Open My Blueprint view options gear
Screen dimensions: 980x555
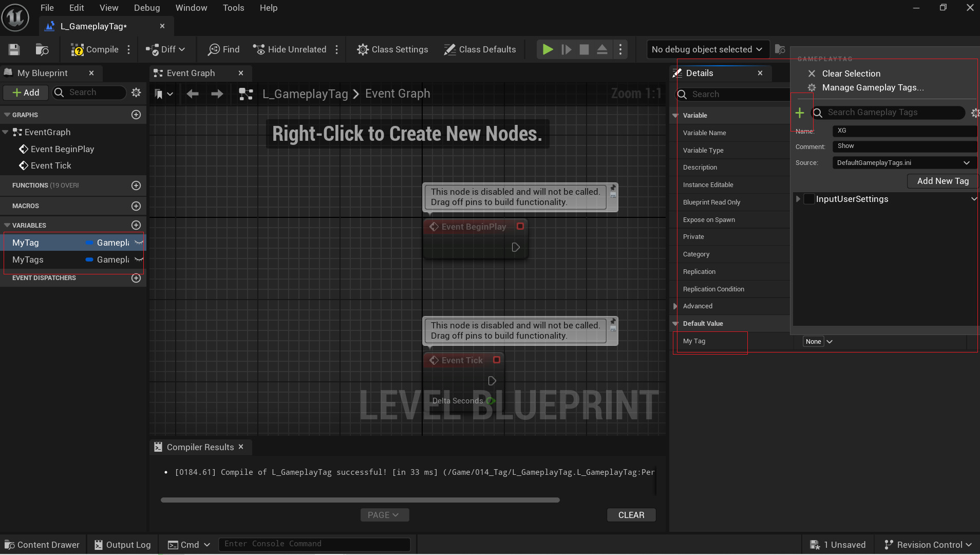[x=136, y=92]
